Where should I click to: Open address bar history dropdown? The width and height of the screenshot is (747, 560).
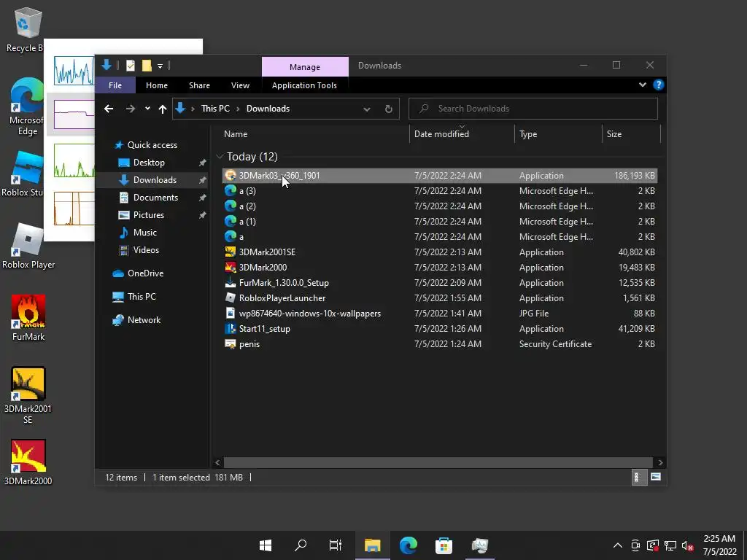pos(366,109)
